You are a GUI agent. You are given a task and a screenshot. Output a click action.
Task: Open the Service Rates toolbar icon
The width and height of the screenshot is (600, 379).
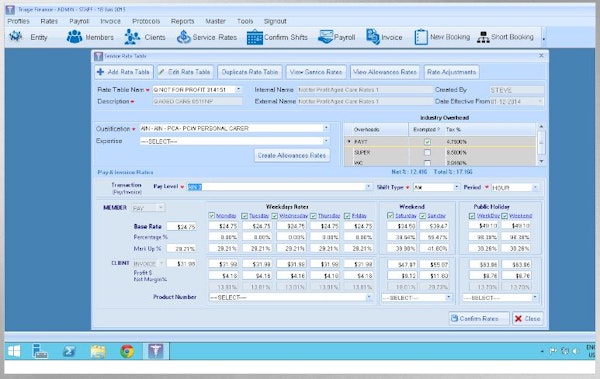(x=184, y=37)
